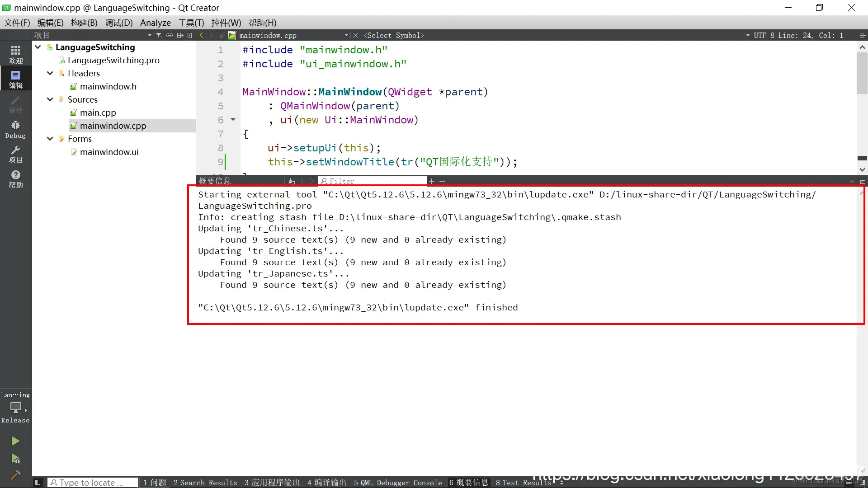Click the editor vertical scrollbar thumb
Screen dimensions: 868x488
[x=862, y=73]
